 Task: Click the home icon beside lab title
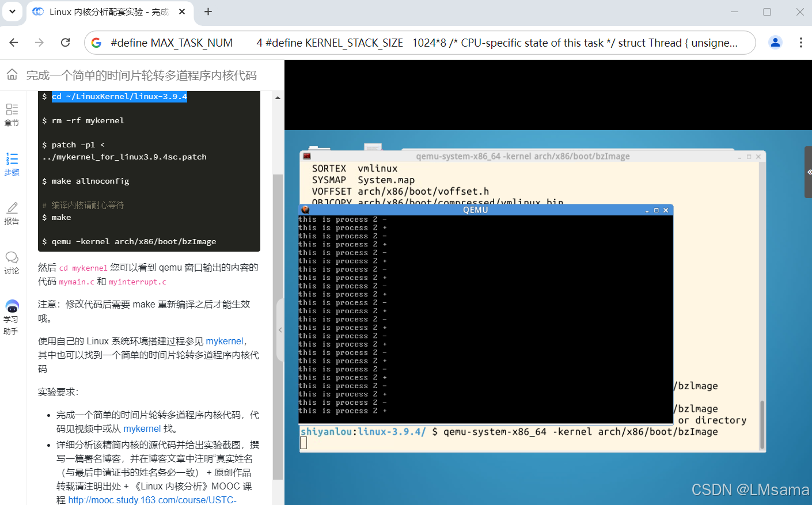pyautogui.click(x=12, y=74)
